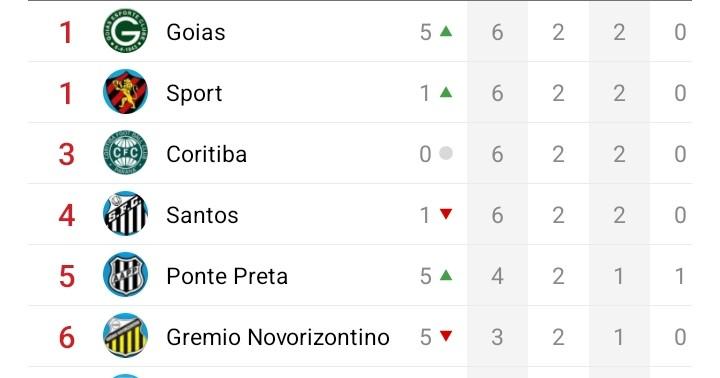Click Ponte Preta points value 4
The image size is (720, 378).
tap(497, 276)
